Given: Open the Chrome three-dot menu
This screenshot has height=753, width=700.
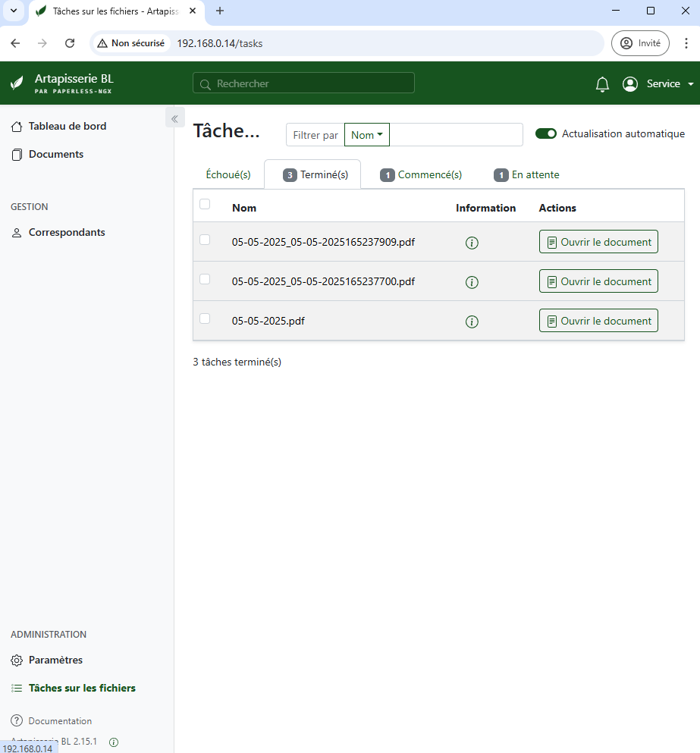Looking at the screenshot, I should click(x=686, y=43).
